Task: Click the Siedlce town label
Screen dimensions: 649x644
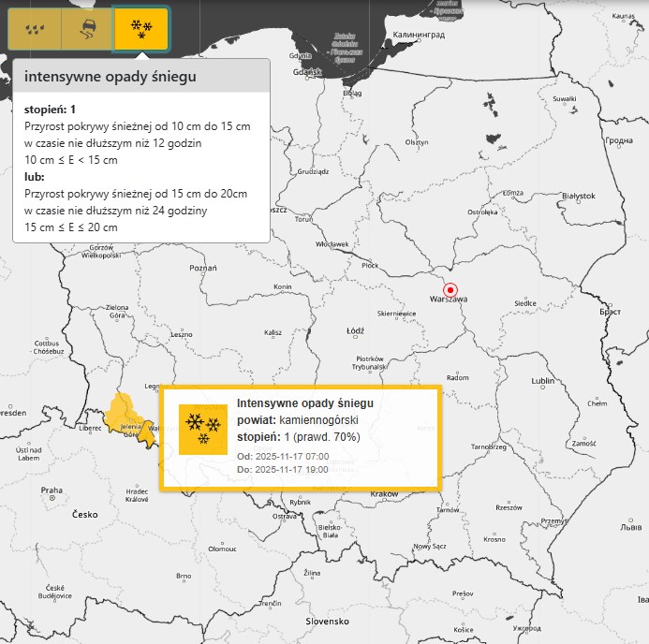Action: (x=524, y=303)
